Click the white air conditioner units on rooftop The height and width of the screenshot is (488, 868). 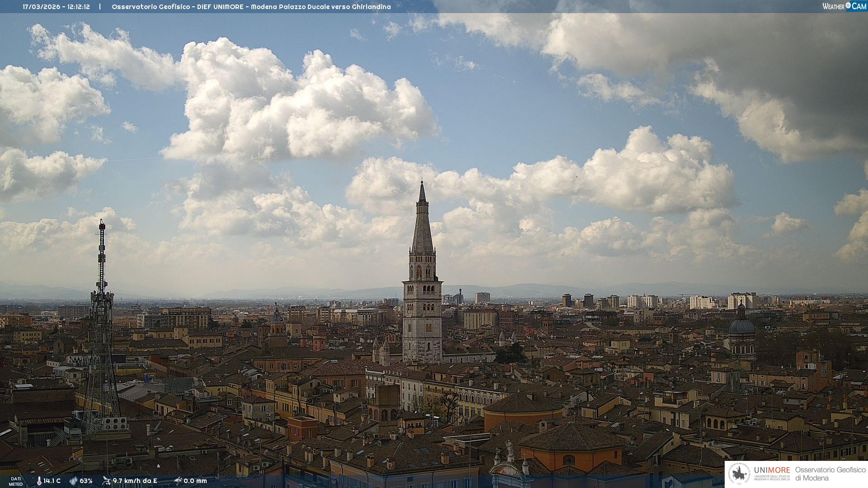click(115, 424)
